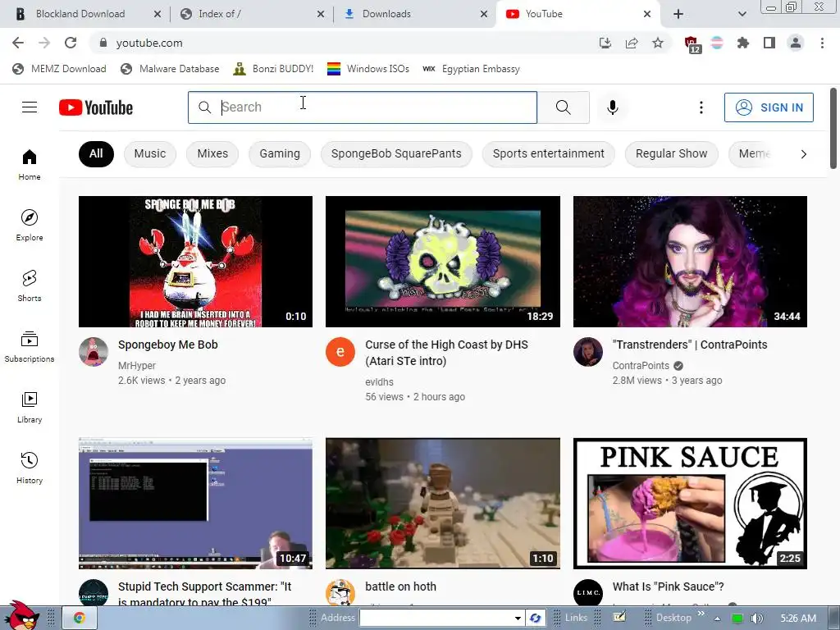Open Explore in the sidebar
Screen dimensions: 840x630
[30, 225]
